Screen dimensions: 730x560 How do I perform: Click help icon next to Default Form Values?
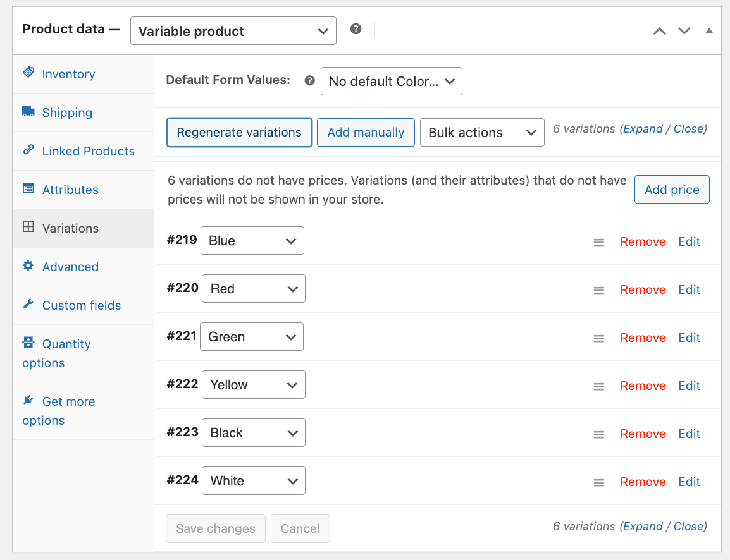coord(309,80)
